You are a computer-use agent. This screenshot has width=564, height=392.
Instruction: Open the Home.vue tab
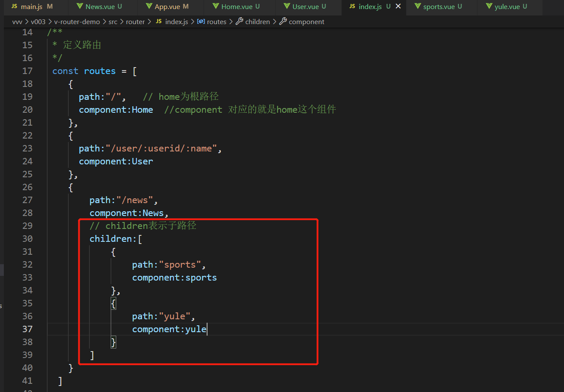[239, 6]
